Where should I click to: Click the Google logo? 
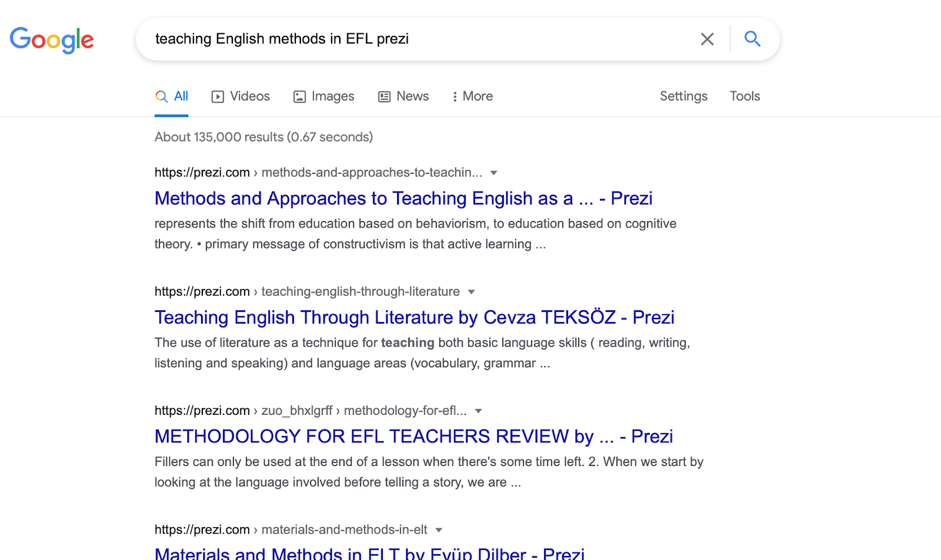point(52,40)
